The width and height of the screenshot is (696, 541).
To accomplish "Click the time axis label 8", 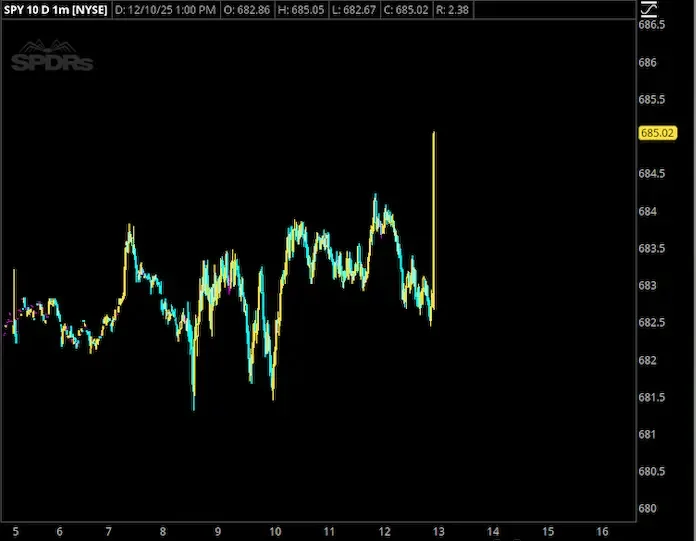I will [x=163, y=532].
